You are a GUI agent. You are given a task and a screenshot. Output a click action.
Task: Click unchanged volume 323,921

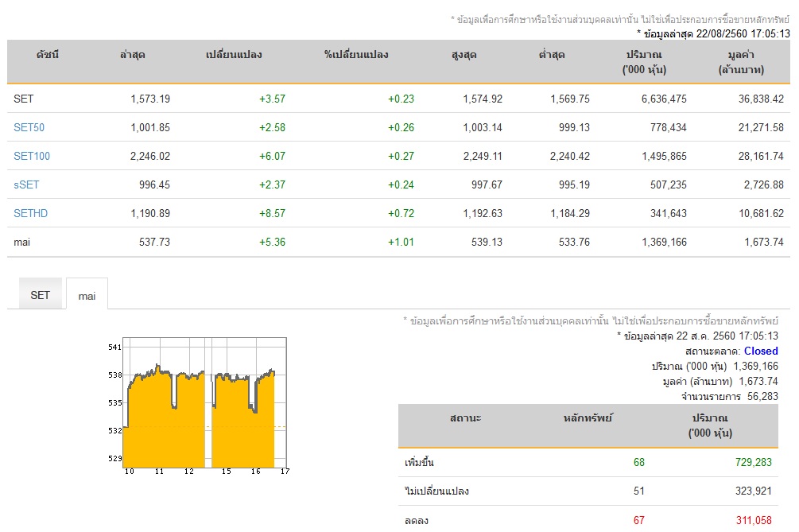[754, 491]
